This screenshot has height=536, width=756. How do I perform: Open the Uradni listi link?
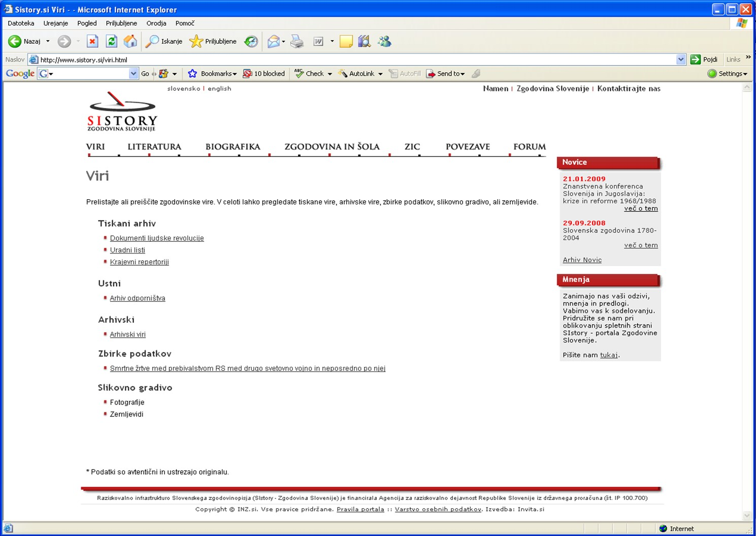coord(127,250)
